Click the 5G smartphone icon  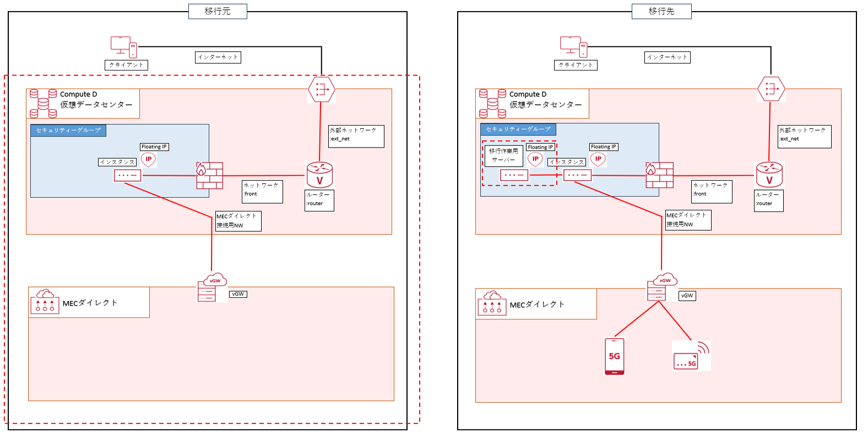615,356
